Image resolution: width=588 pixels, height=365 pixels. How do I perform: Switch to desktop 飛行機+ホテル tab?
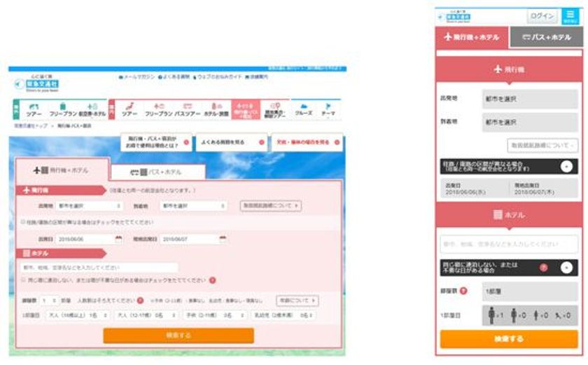coord(62,170)
